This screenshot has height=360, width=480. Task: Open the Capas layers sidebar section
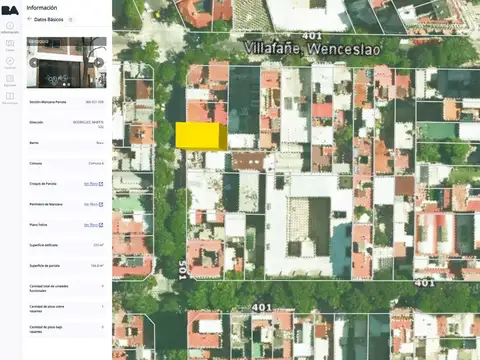pyautogui.click(x=10, y=45)
